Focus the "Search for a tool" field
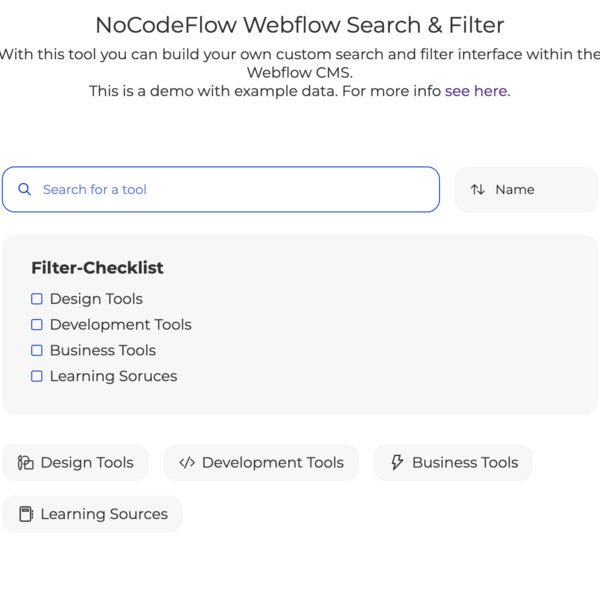600x600 pixels. click(x=235, y=189)
